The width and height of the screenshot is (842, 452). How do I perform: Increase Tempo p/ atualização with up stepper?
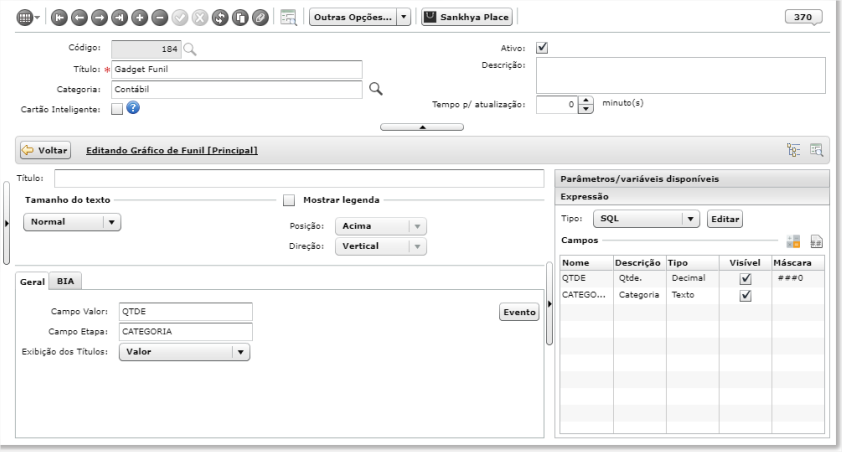(586, 100)
